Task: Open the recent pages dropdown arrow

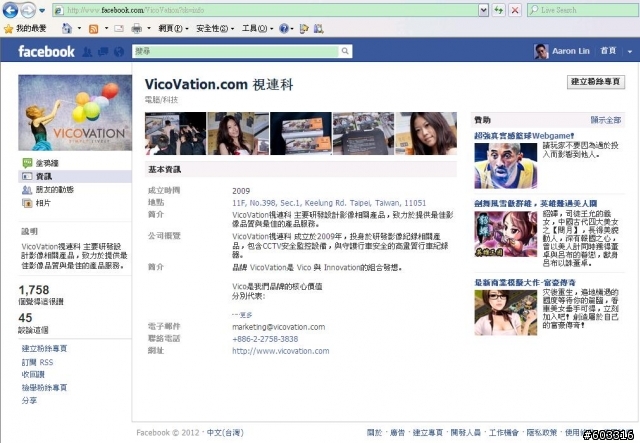Action: tap(42, 11)
